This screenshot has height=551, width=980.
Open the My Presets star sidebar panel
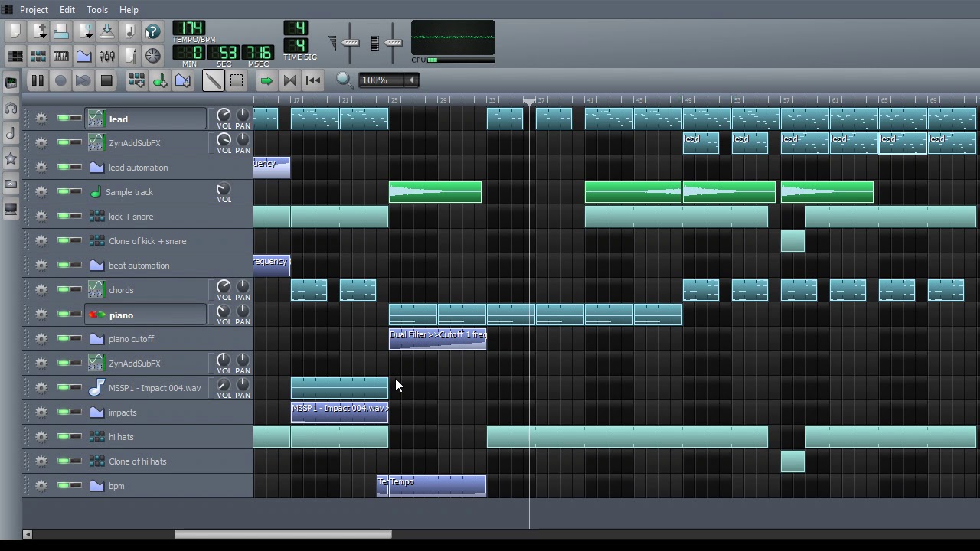11,158
